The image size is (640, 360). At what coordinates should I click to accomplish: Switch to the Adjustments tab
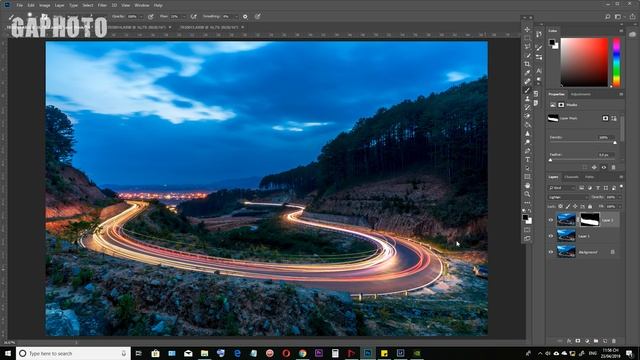pos(580,94)
